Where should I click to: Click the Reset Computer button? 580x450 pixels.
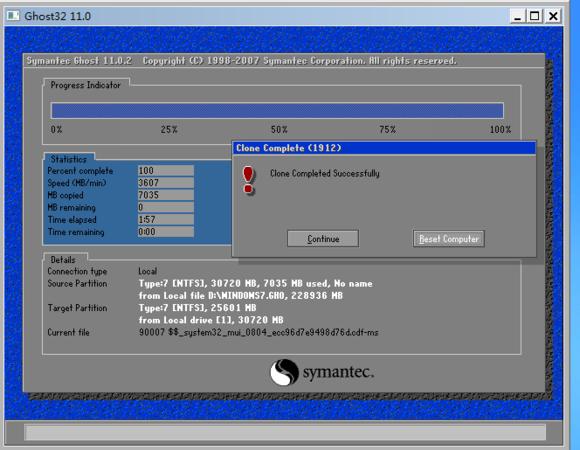[449, 238]
